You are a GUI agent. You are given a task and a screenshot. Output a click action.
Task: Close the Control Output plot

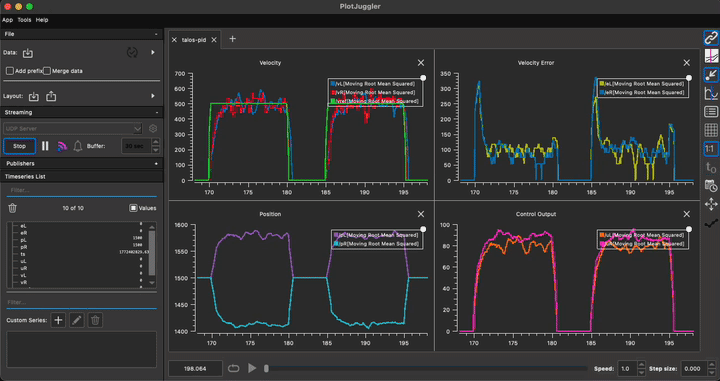point(686,214)
